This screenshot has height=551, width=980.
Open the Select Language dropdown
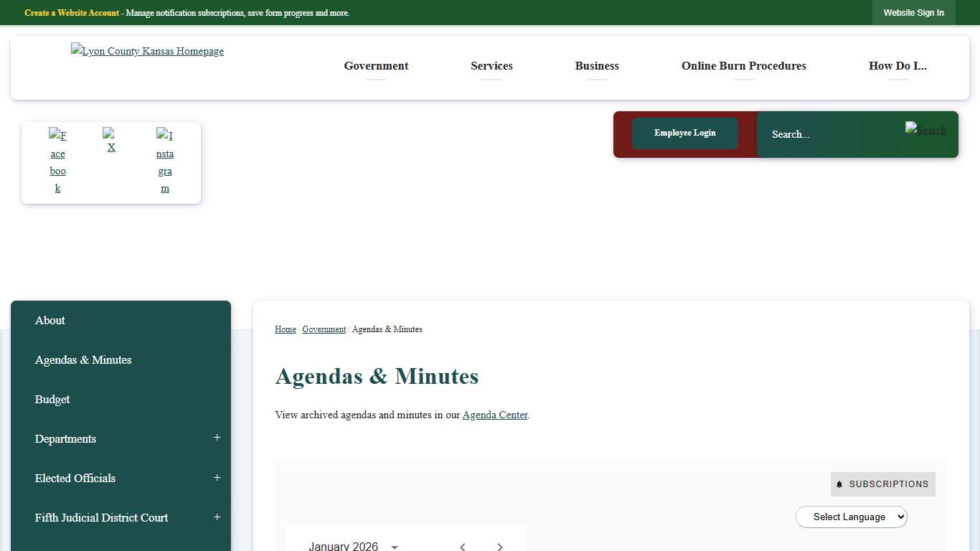pyautogui.click(x=851, y=517)
